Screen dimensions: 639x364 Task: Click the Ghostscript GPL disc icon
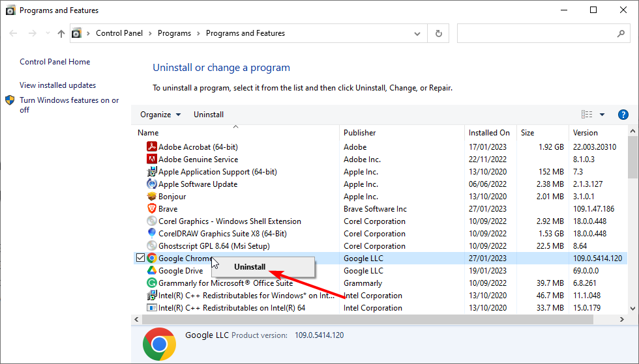(x=151, y=246)
